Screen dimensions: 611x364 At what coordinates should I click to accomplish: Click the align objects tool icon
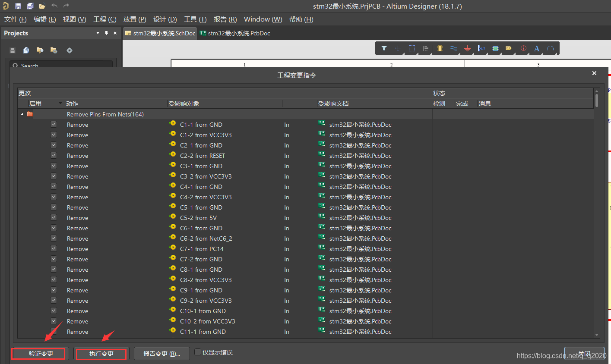[426, 48]
